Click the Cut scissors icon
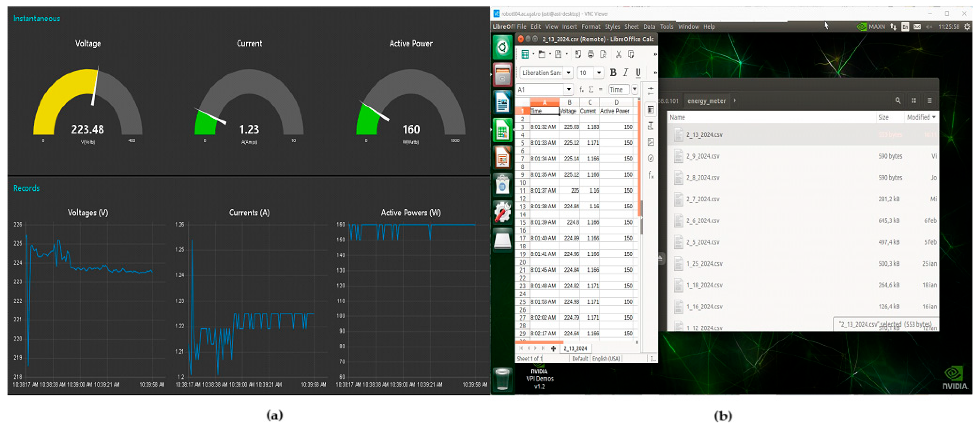The image size is (980, 426). [x=618, y=54]
